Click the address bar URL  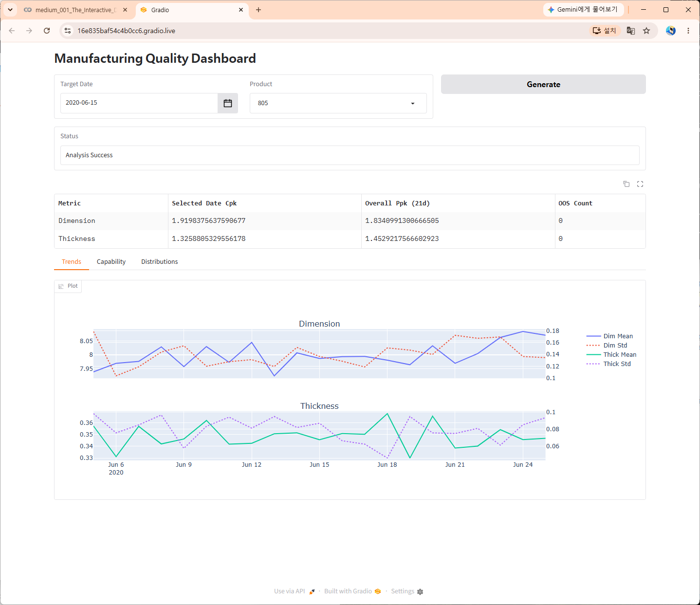coord(127,31)
